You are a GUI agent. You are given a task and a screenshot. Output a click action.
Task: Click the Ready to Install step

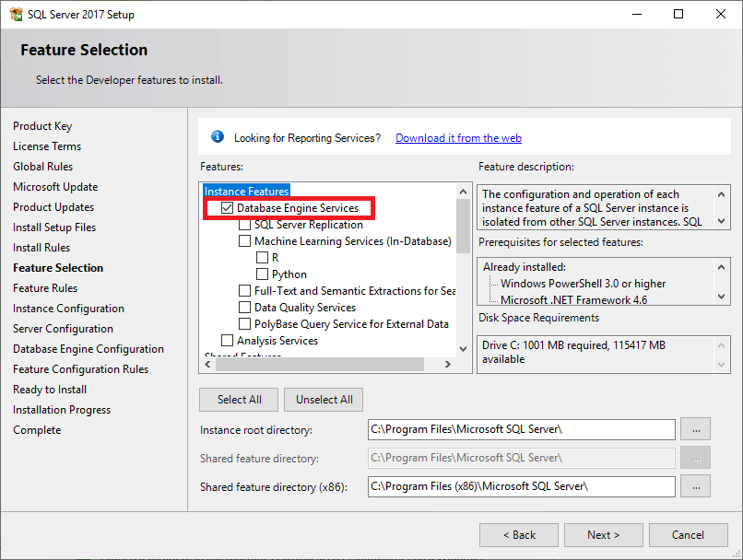50,390
